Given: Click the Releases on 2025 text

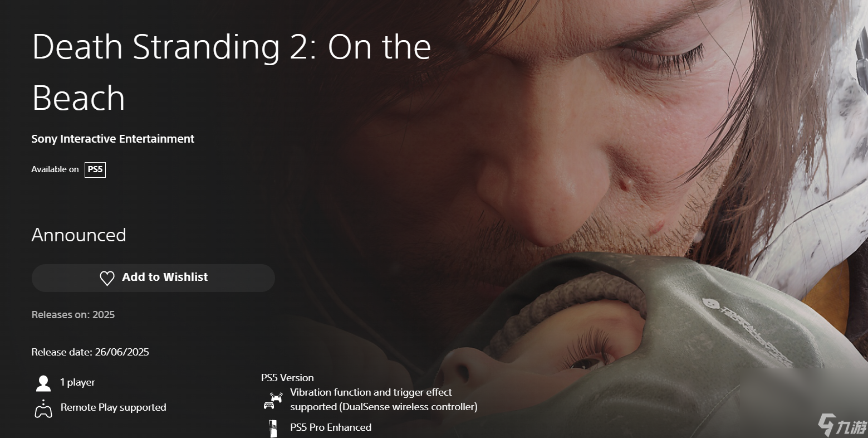Looking at the screenshot, I should (73, 314).
